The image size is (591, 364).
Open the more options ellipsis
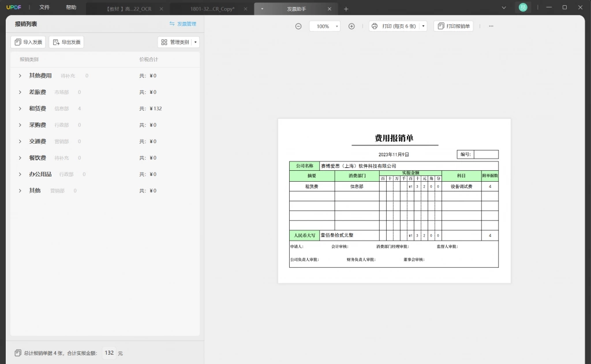(491, 26)
